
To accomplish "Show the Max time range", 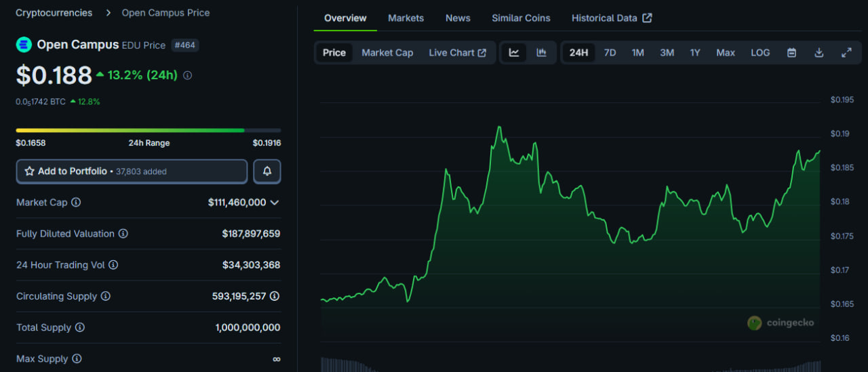I will pos(726,53).
